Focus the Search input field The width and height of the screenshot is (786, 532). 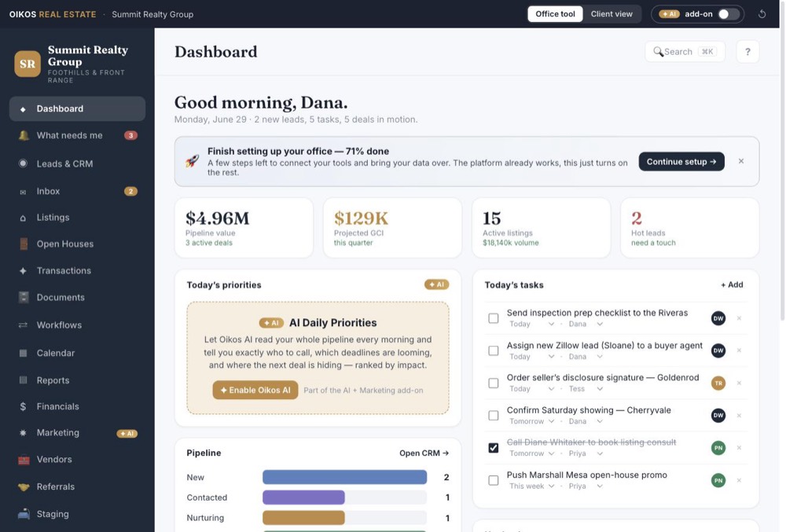click(x=685, y=52)
